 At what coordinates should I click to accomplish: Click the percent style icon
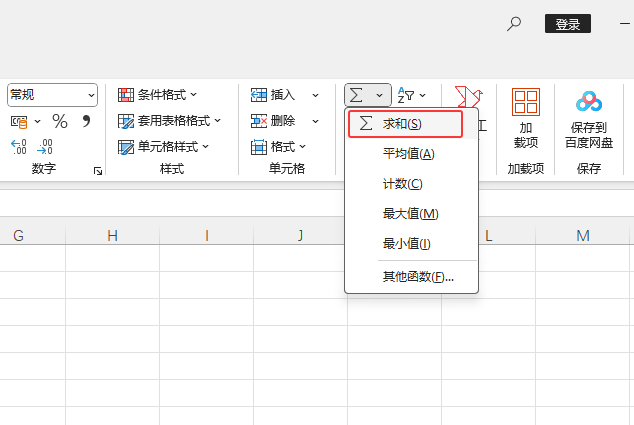(x=60, y=121)
